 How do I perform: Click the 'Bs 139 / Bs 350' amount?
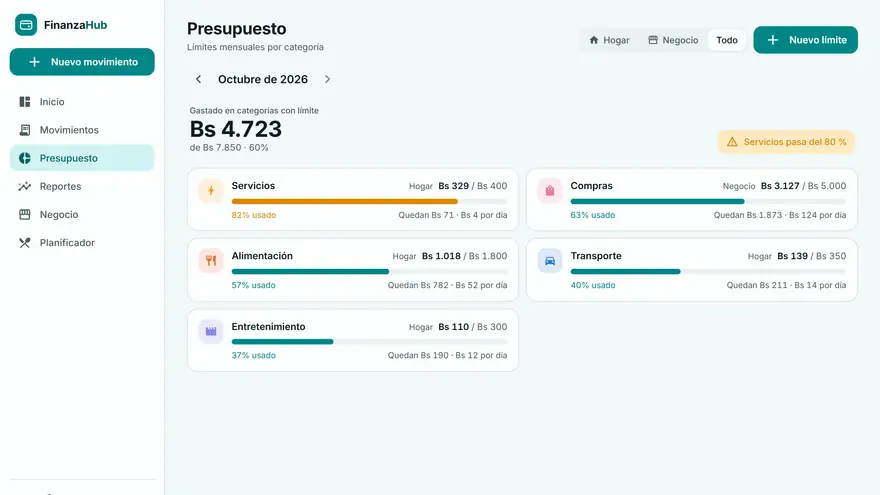812,256
